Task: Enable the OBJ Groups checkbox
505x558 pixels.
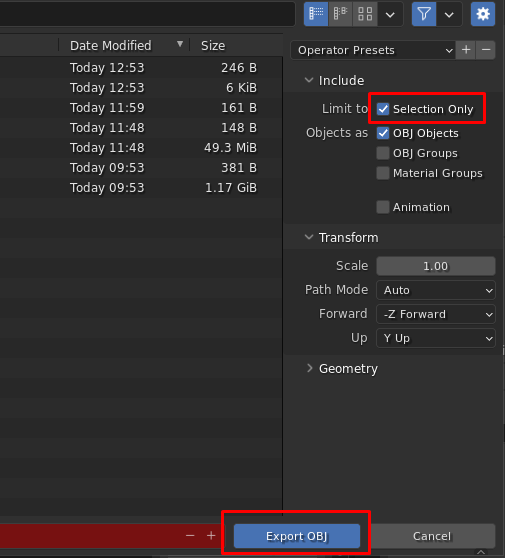Action: [383, 153]
